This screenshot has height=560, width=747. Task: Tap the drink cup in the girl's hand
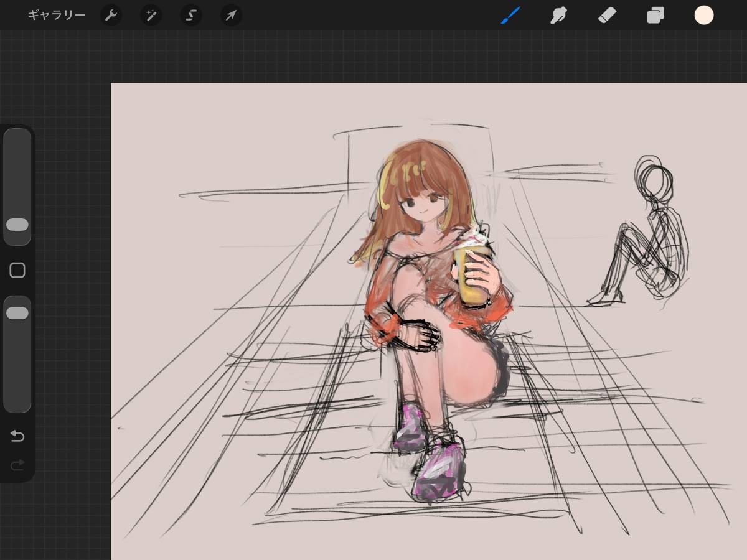(x=474, y=277)
